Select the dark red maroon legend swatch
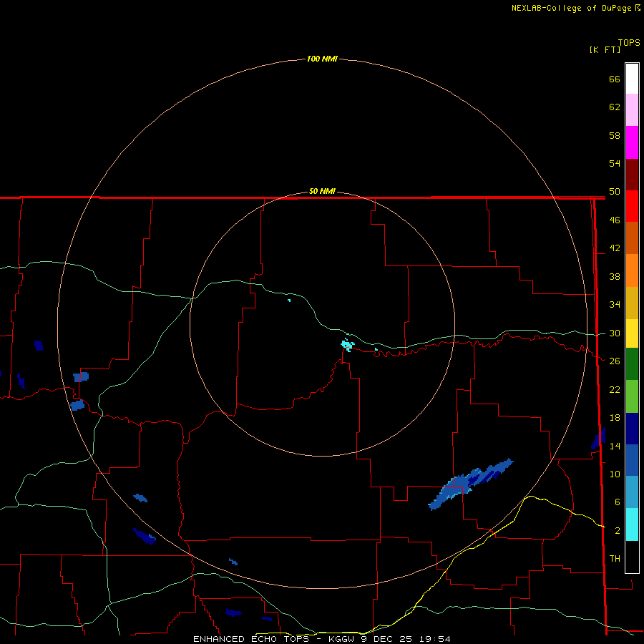644x644 pixels. [x=632, y=174]
